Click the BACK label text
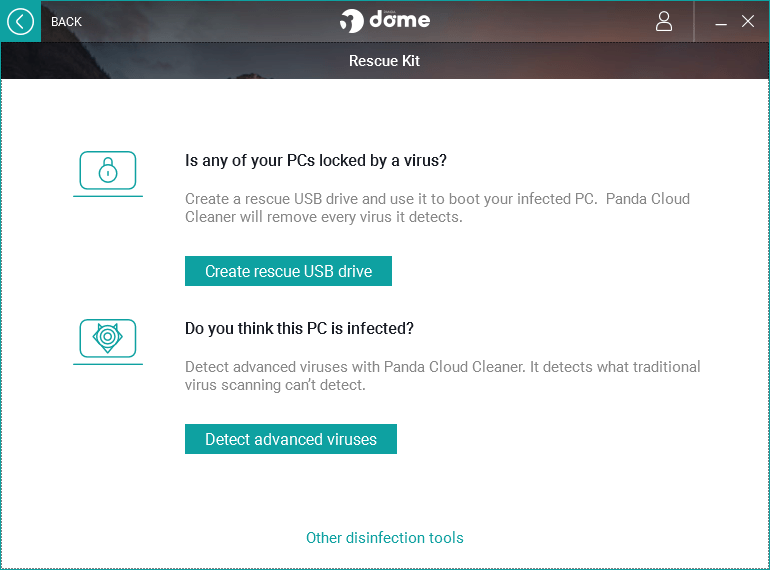 [x=67, y=22]
